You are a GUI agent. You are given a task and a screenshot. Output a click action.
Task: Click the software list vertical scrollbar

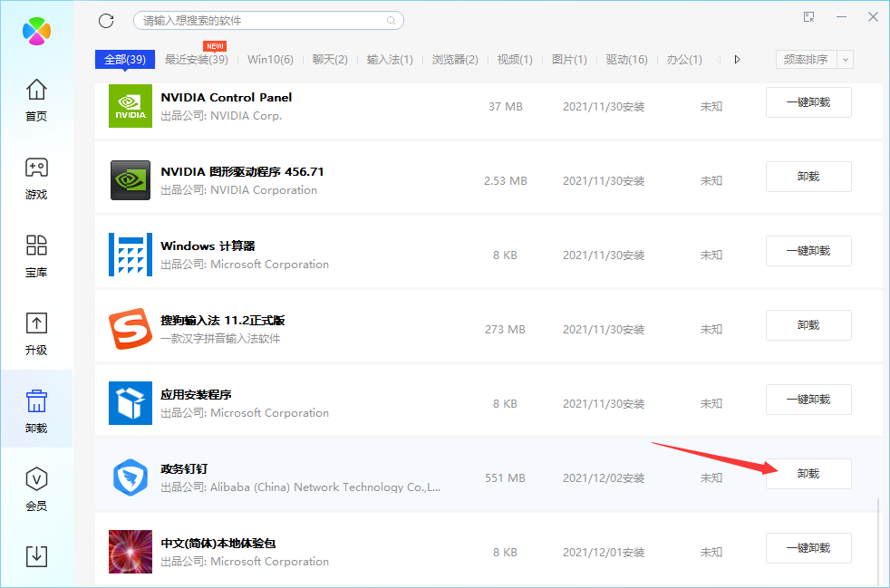[x=878, y=542]
